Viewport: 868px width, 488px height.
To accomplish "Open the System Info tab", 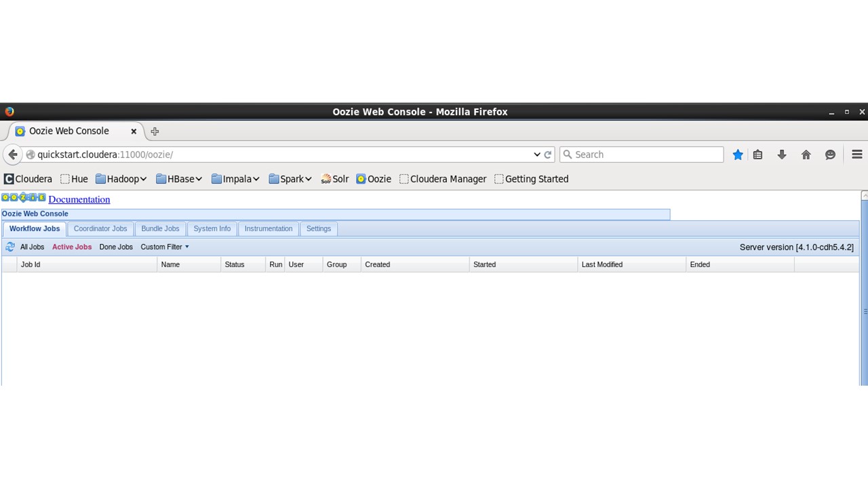I will [212, 228].
